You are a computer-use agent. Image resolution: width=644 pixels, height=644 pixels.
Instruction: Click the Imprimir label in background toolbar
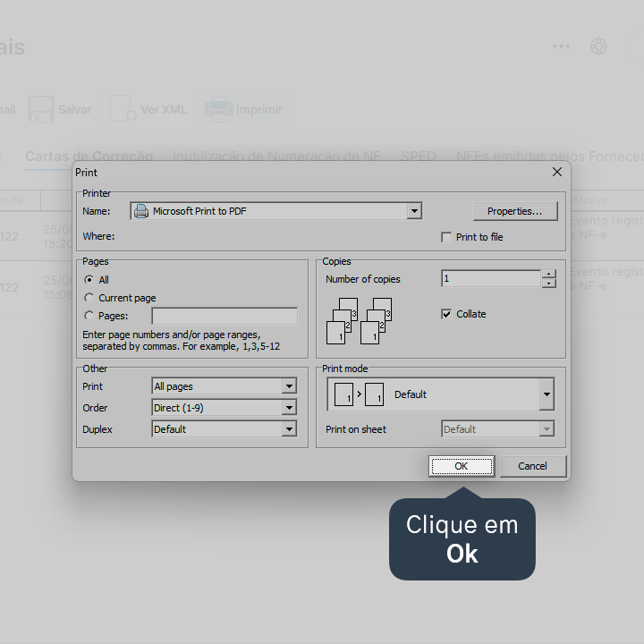tap(259, 110)
